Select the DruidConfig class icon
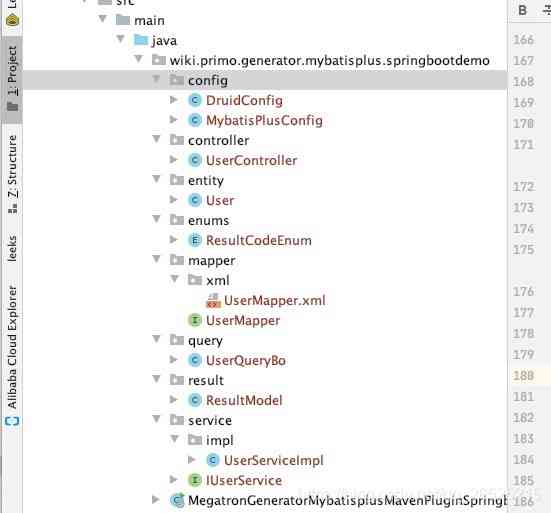This screenshot has width=551, height=513. coord(195,100)
